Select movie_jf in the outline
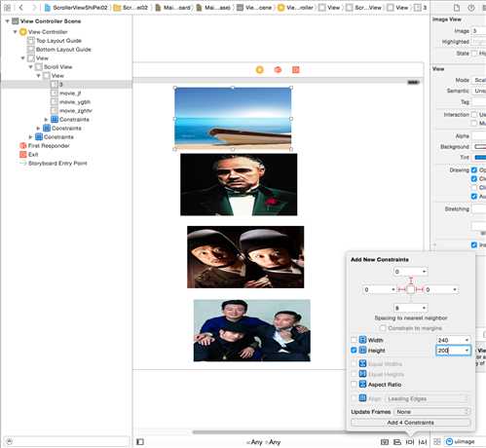This screenshot has width=486, height=448. (x=70, y=93)
